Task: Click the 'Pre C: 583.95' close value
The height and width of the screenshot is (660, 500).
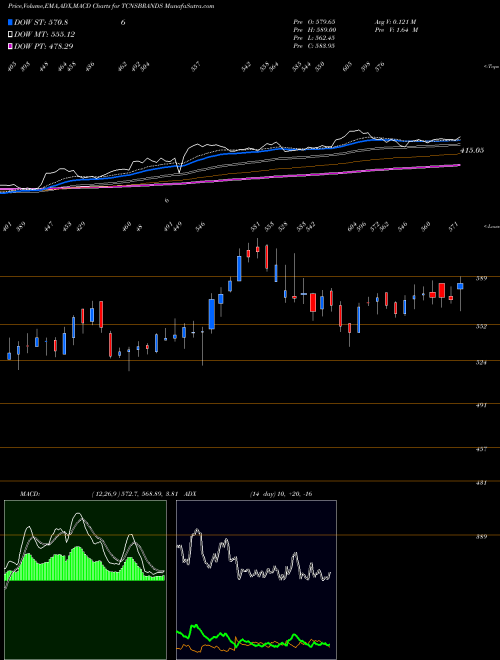Action: click(314, 46)
